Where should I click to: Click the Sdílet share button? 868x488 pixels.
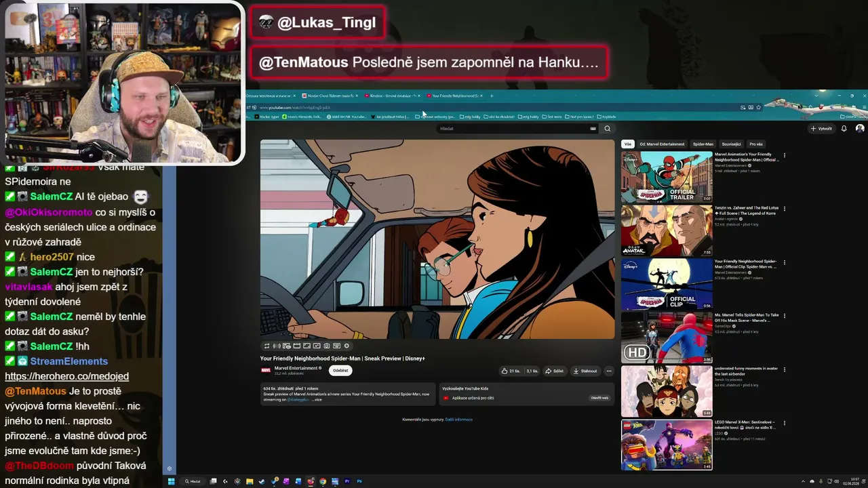pos(555,371)
